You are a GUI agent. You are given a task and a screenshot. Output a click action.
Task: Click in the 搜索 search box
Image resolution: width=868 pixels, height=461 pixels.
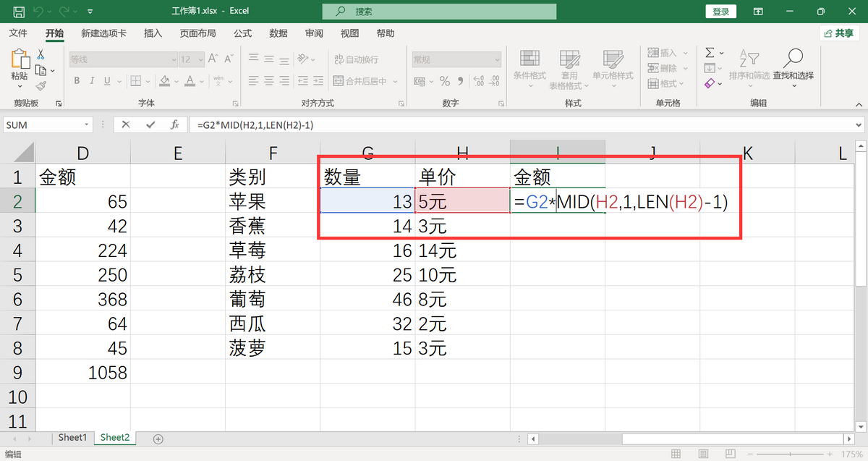[440, 12]
